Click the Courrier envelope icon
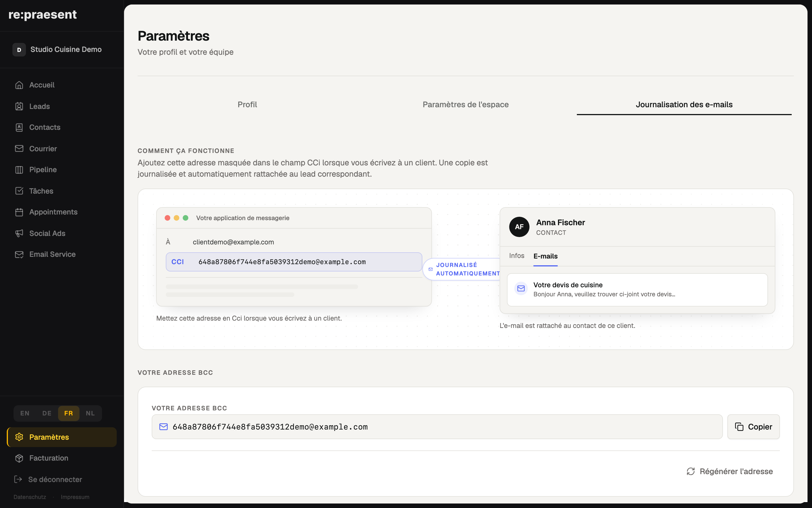812x508 pixels. pos(19,148)
